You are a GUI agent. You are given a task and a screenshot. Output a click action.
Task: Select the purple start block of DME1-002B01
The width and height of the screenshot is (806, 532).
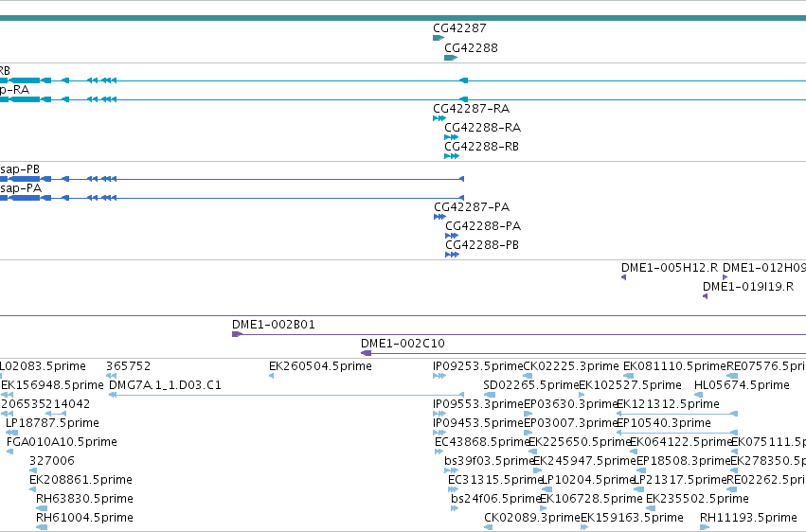(x=237, y=334)
